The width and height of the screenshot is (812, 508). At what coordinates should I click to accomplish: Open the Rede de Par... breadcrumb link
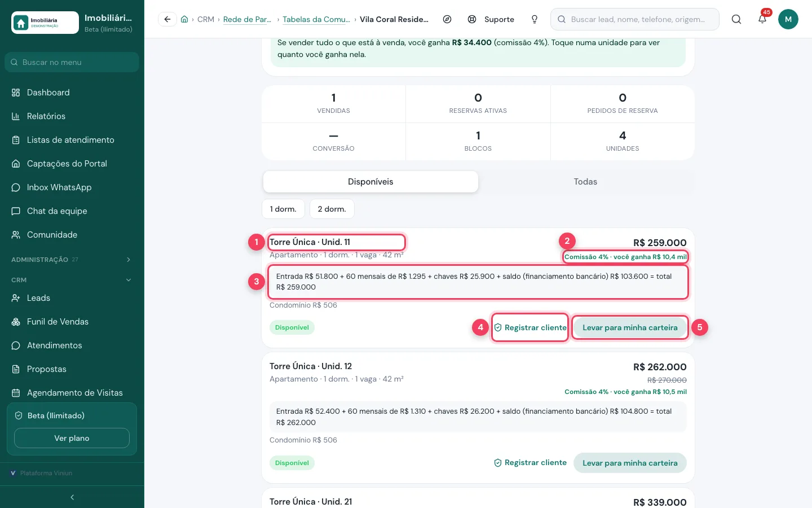point(247,19)
